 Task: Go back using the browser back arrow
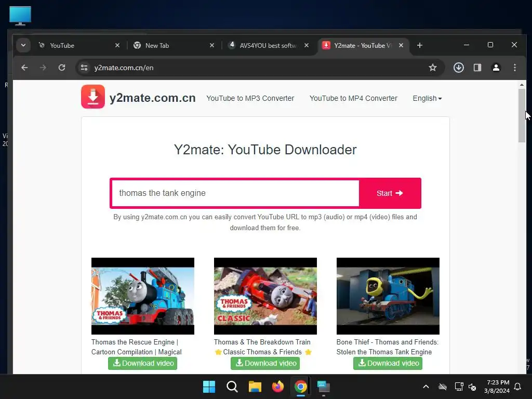(24, 68)
